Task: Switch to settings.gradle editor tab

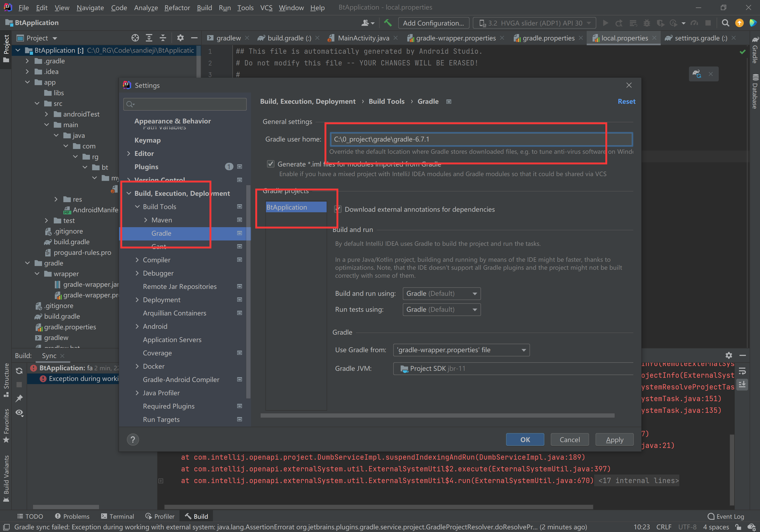Action: click(x=701, y=38)
